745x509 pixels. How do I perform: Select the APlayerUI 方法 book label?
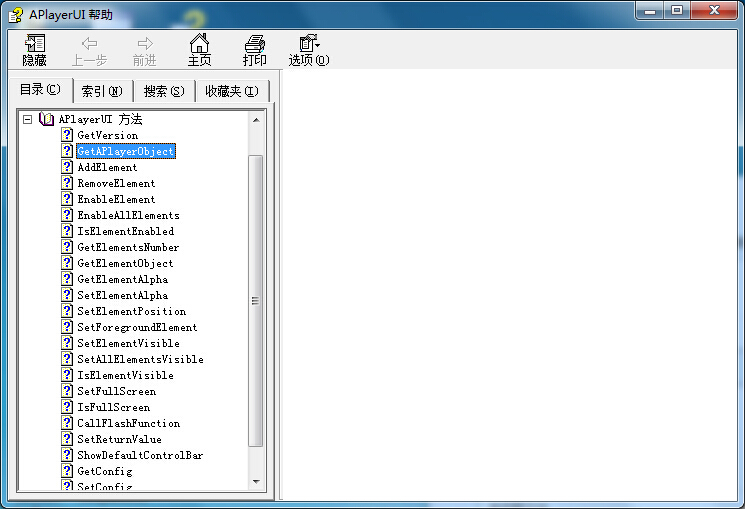[100, 119]
